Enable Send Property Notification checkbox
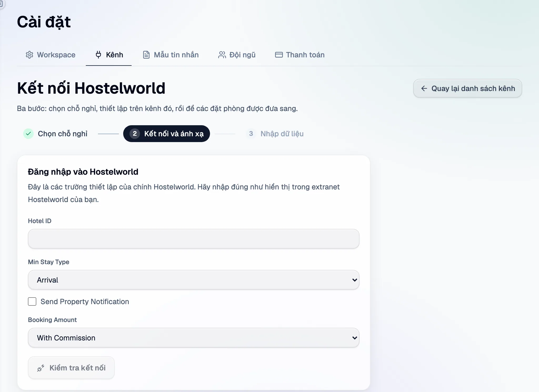539x392 pixels. click(32, 301)
